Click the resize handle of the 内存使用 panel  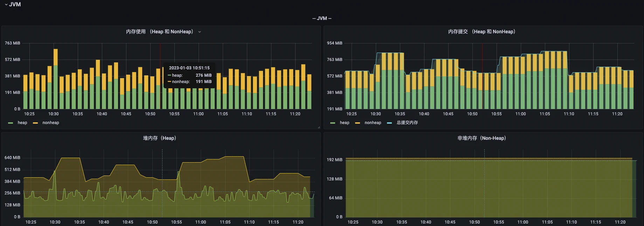(319, 128)
